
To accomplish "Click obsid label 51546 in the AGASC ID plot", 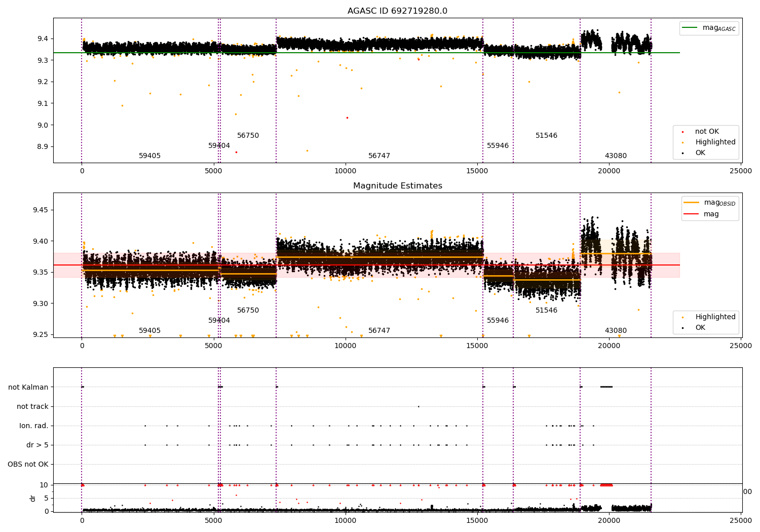I will point(546,136).
